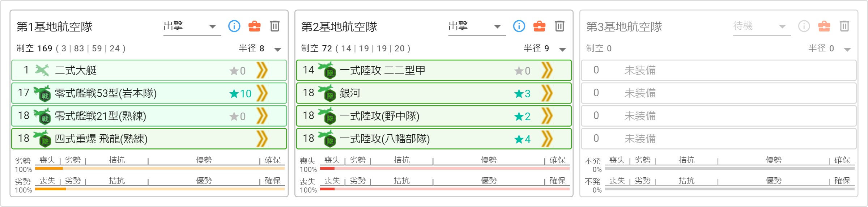The height and width of the screenshot is (207, 868).
Task: Open info for 第2基地航空隊
Action: [519, 26]
